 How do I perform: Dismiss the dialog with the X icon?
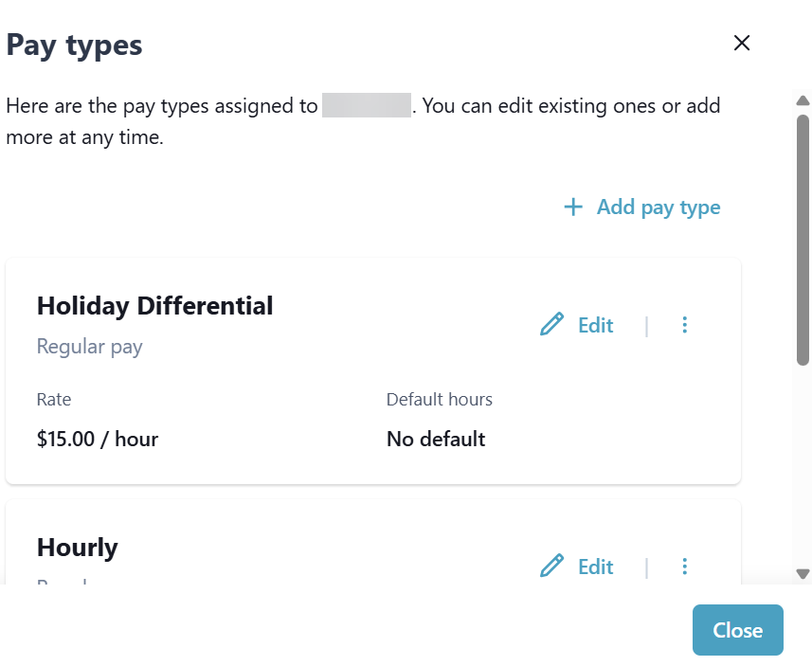(742, 43)
